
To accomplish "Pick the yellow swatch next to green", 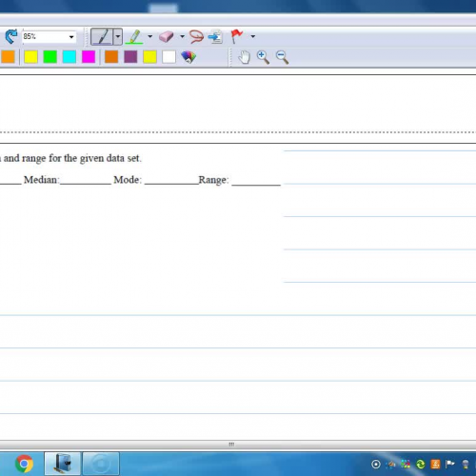I will pyautogui.click(x=31, y=57).
